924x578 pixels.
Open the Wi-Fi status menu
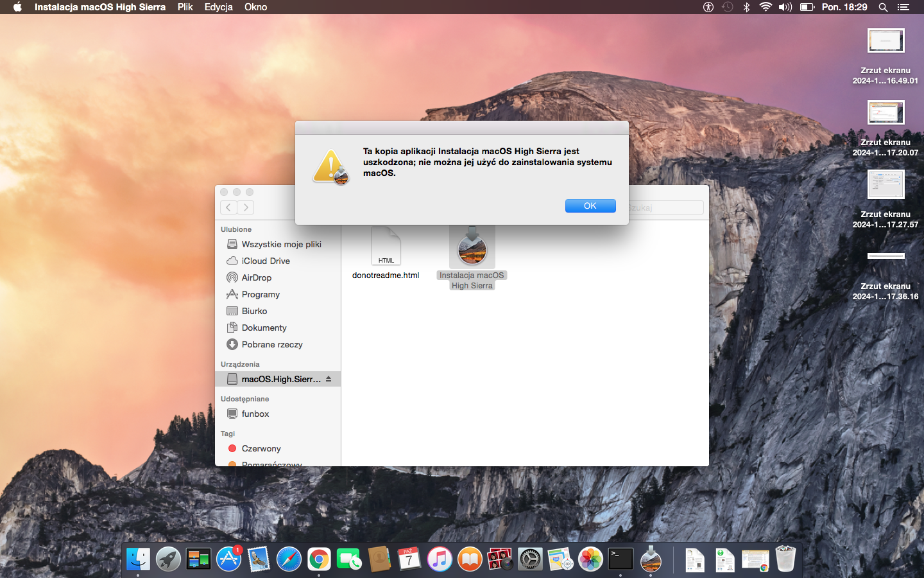(x=766, y=7)
